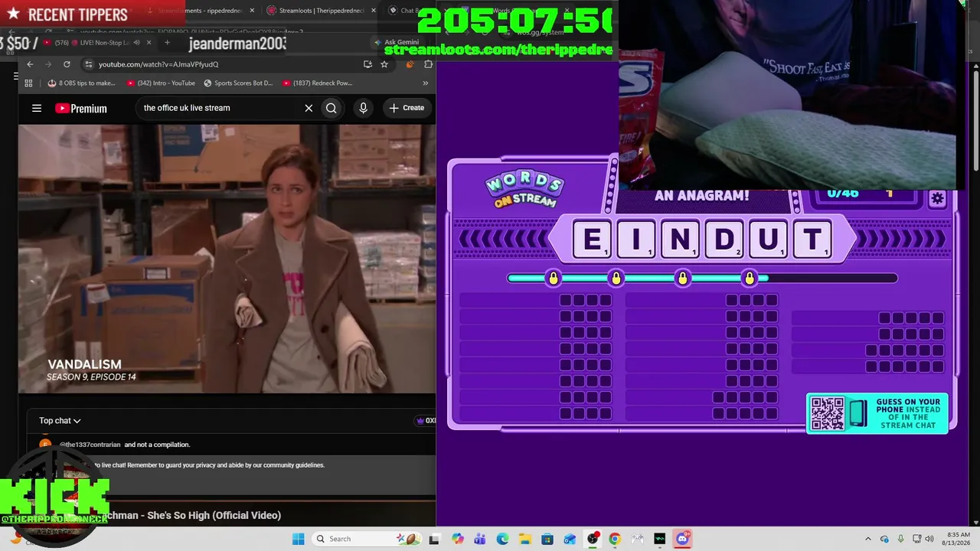
Task: Open the browser extensions puzzle icon
Action: [x=428, y=64]
